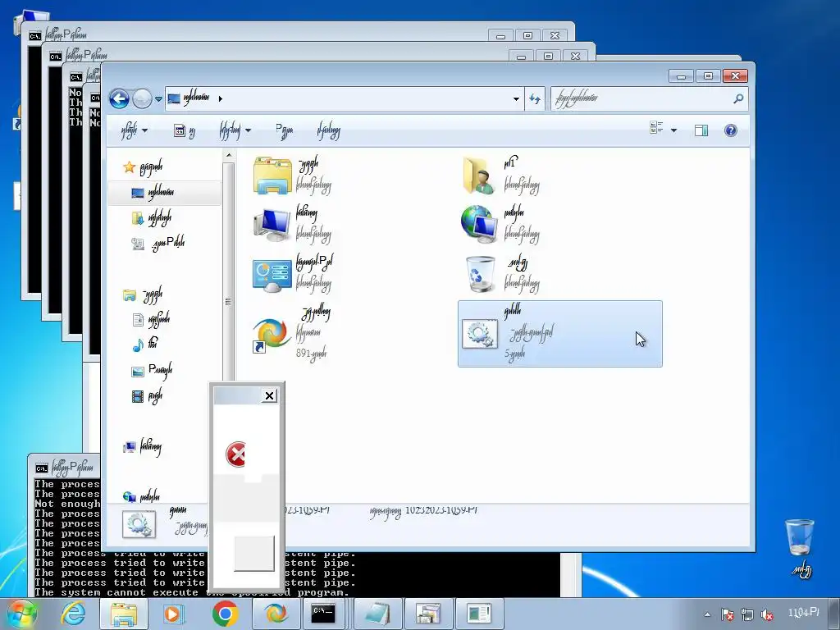Click the navigation pane scrollbar thumb
The image size is (840, 630).
[229, 300]
